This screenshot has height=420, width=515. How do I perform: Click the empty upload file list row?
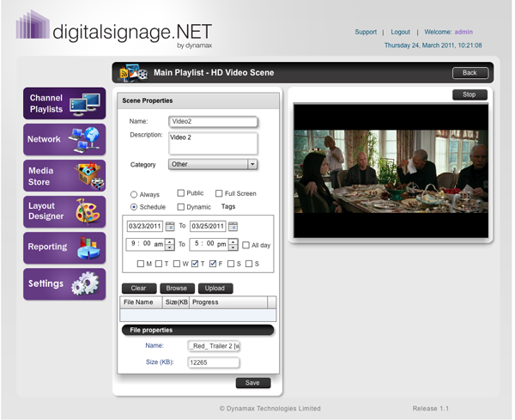(x=198, y=315)
